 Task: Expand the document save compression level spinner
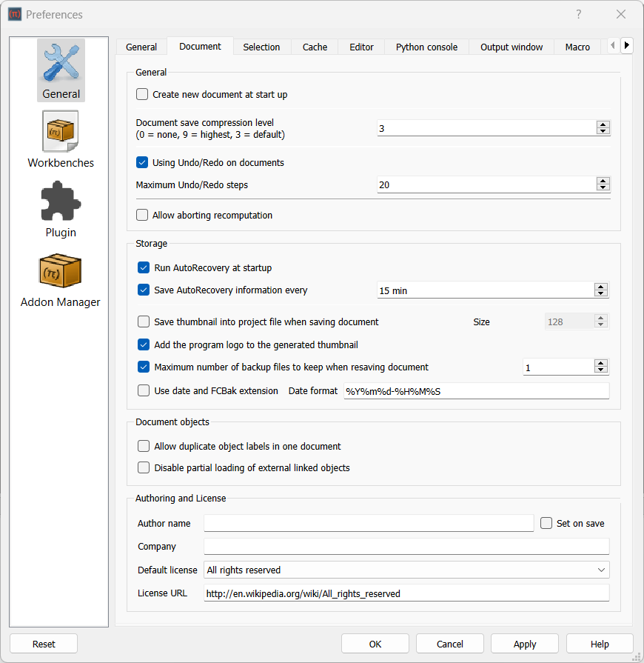pyautogui.click(x=603, y=124)
